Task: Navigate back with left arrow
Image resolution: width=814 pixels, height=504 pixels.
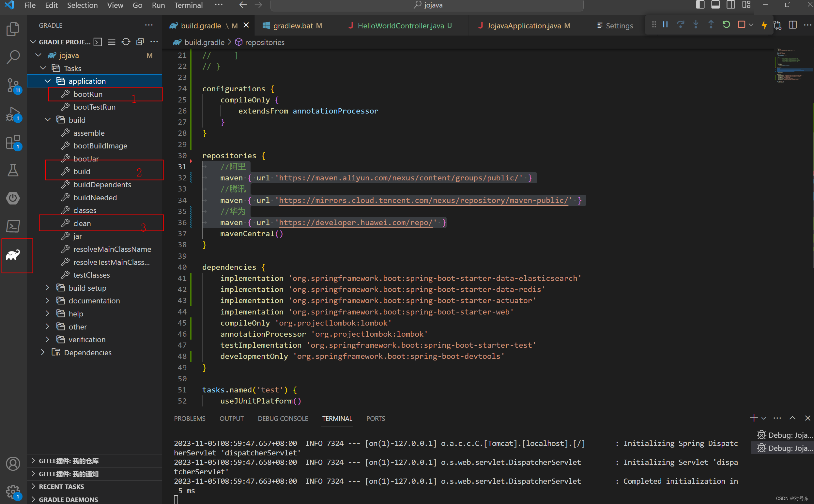Action: (x=243, y=5)
